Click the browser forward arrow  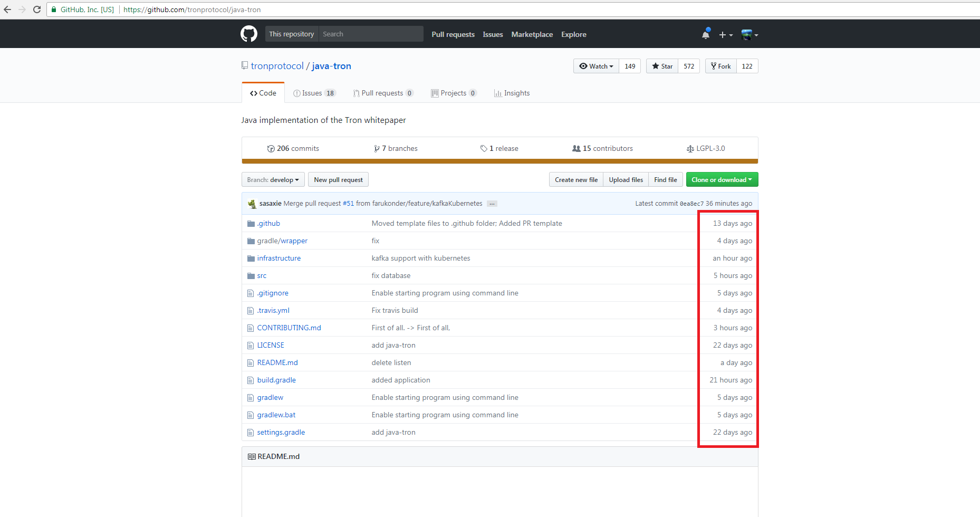point(22,9)
